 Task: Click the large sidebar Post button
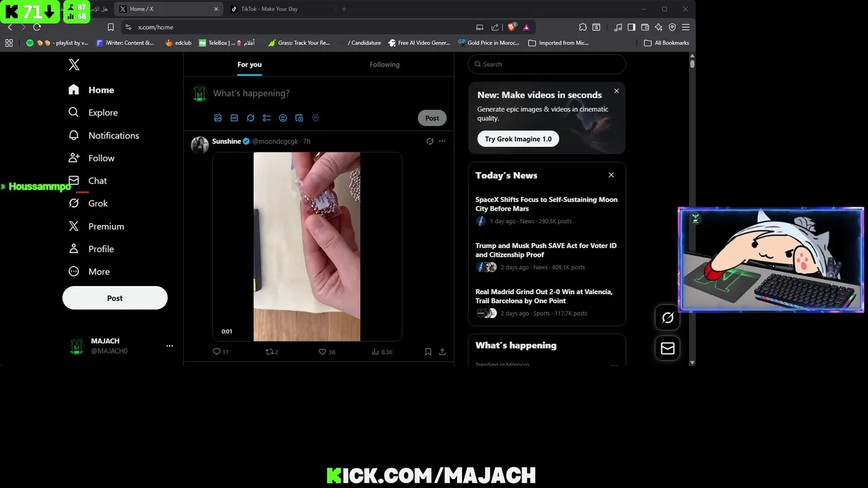pos(115,298)
